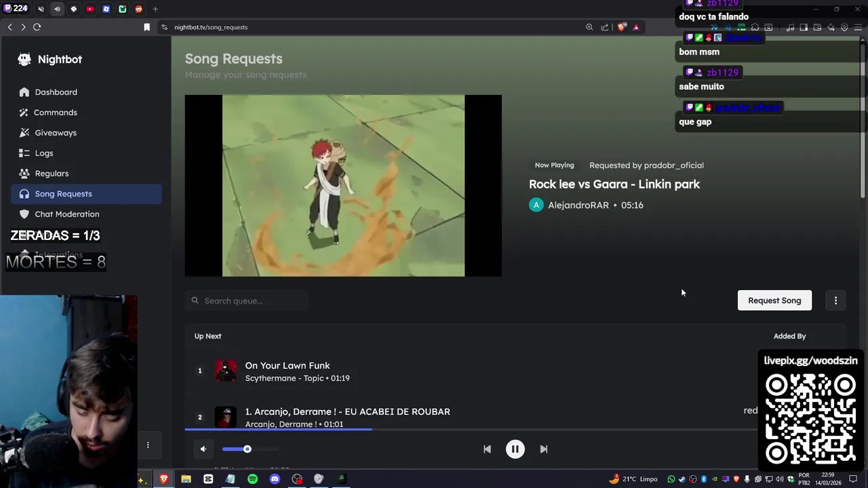Image resolution: width=868 pixels, height=488 pixels.
Task: Click browser back arrow
Action: (9, 27)
